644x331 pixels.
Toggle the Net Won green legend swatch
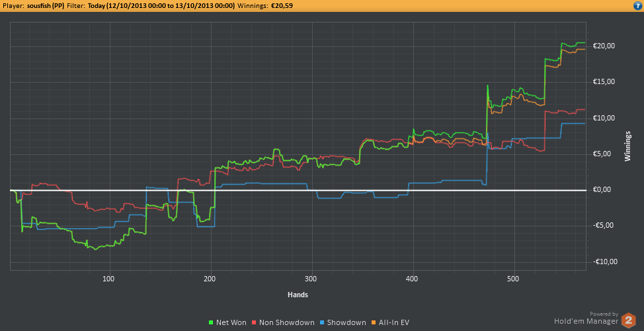tap(212, 323)
